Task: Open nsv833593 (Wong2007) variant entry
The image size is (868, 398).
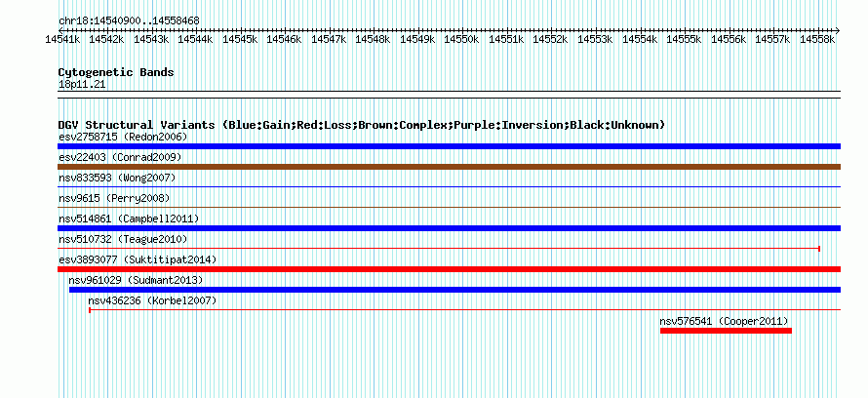Action: coord(117,178)
